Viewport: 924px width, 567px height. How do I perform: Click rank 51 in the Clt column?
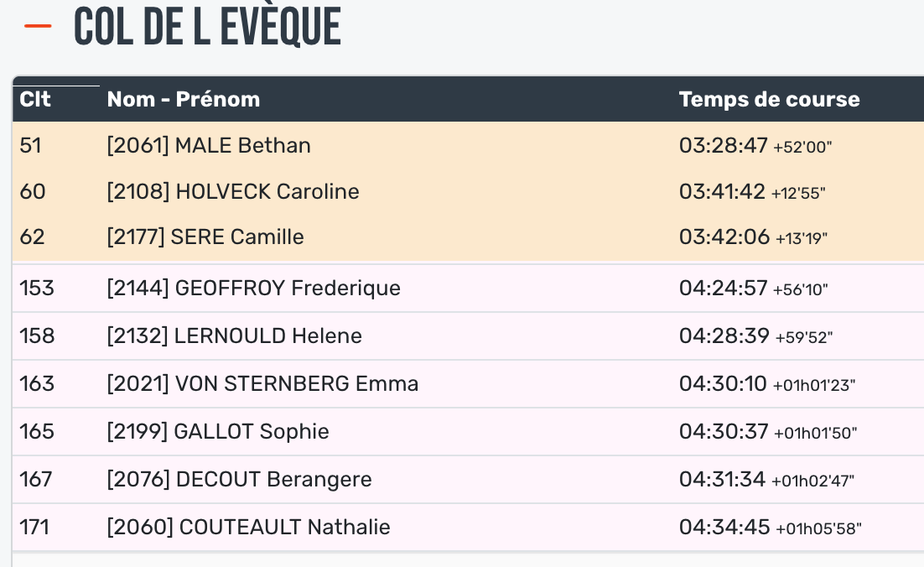30,146
